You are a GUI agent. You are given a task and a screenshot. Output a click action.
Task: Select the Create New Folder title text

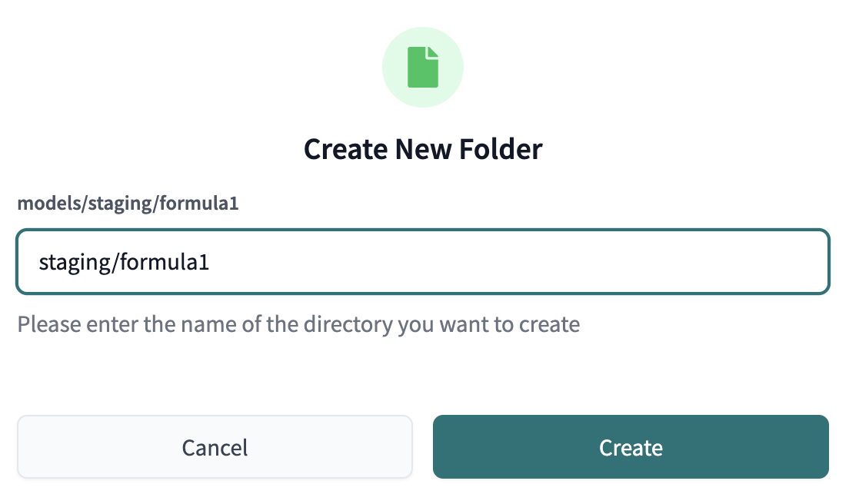[423, 148]
